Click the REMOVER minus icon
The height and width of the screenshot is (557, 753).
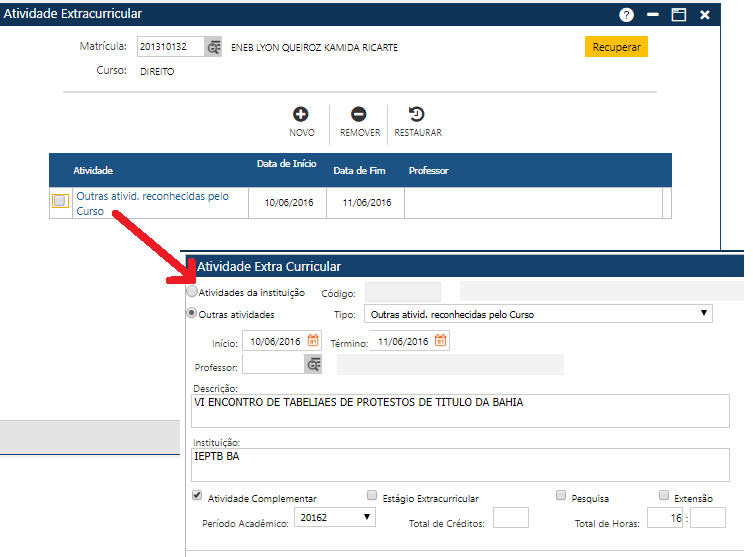359,114
